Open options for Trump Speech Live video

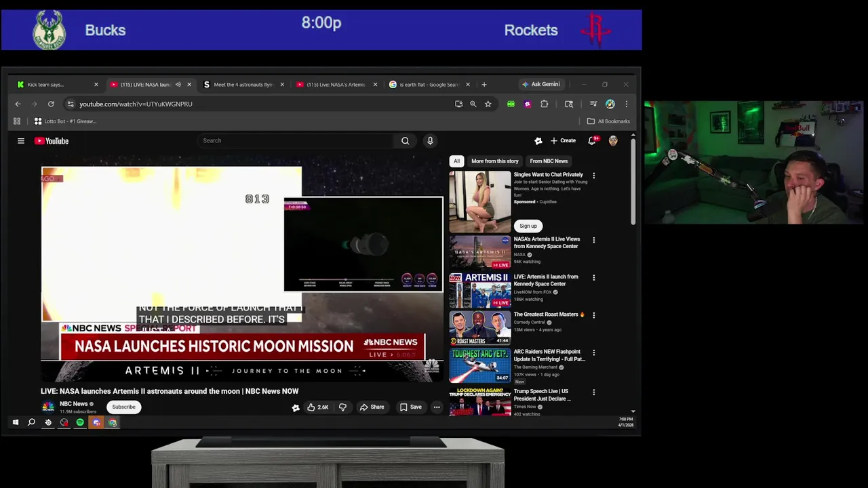(x=594, y=392)
